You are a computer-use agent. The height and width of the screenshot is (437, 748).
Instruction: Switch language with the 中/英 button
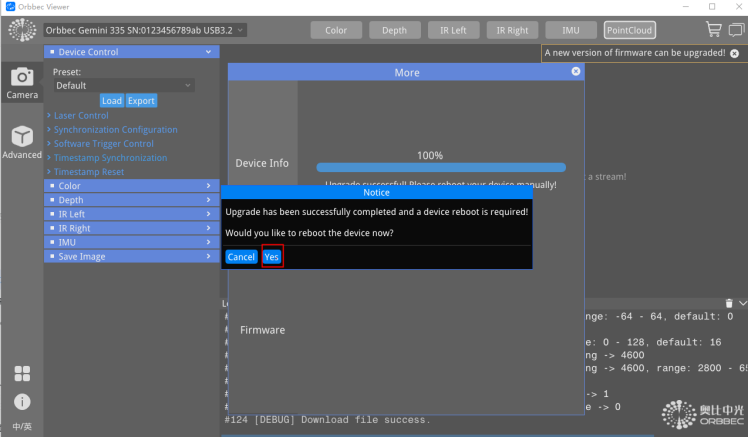point(22,427)
